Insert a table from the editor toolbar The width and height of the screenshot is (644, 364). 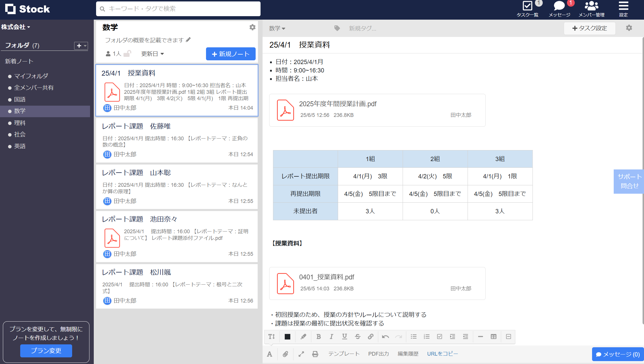coord(493,337)
